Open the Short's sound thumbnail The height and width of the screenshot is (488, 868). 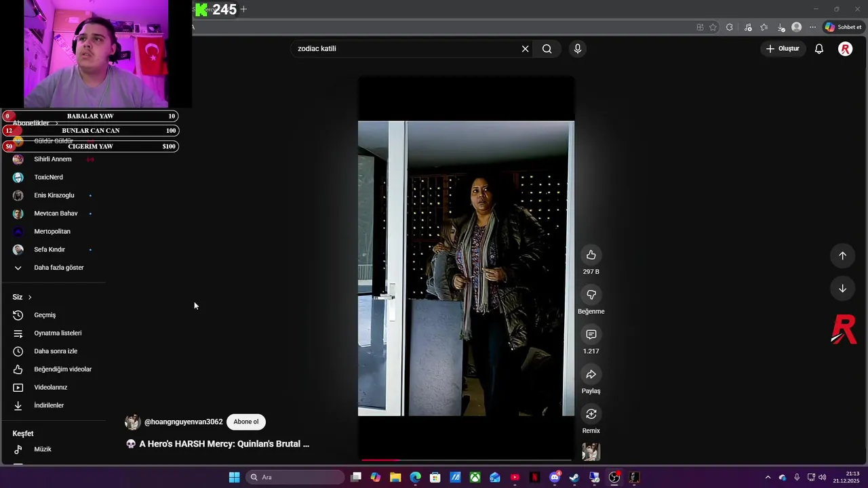tap(591, 452)
